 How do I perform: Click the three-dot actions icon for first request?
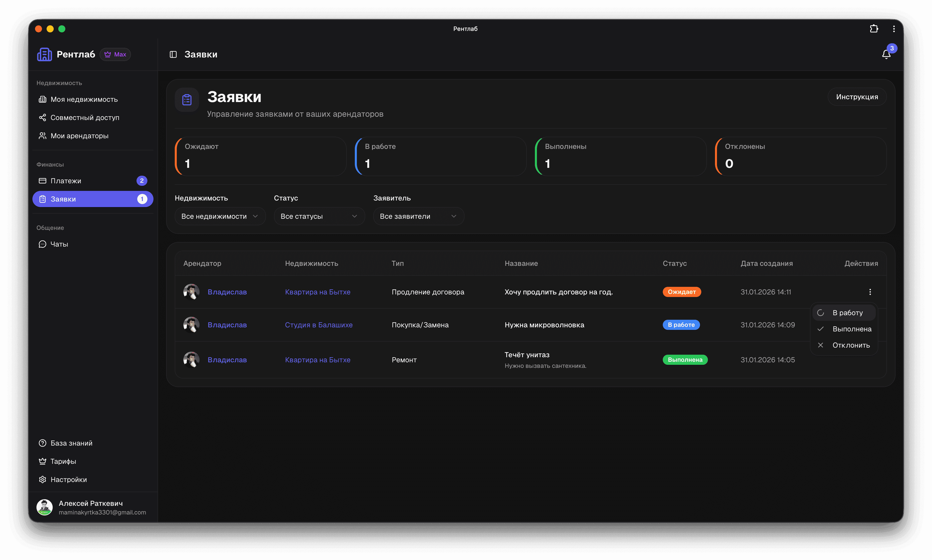(870, 292)
